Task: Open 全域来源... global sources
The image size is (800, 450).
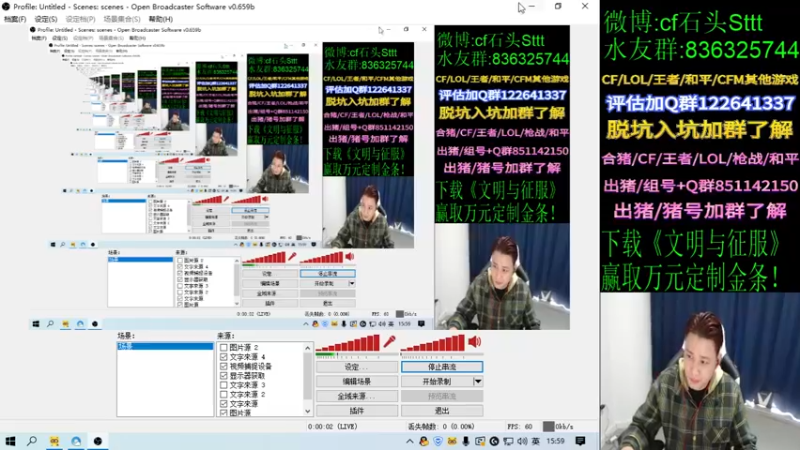Action: tap(357, 396)
